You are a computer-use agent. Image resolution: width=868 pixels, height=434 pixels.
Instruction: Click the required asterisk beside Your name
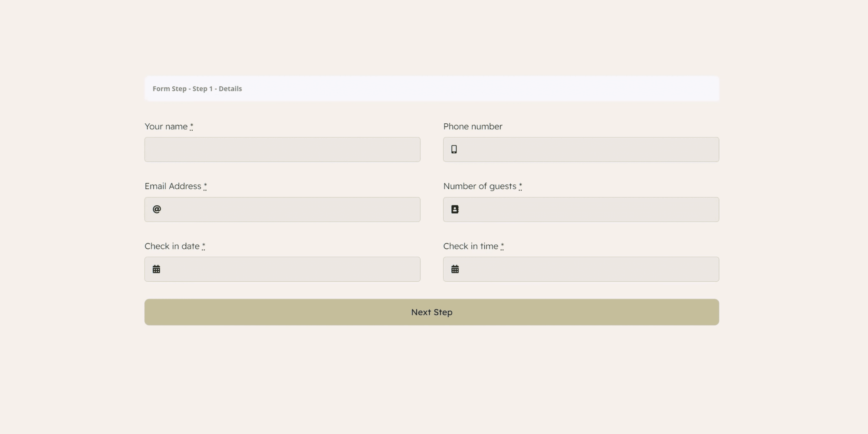click(x=191, y=126)
